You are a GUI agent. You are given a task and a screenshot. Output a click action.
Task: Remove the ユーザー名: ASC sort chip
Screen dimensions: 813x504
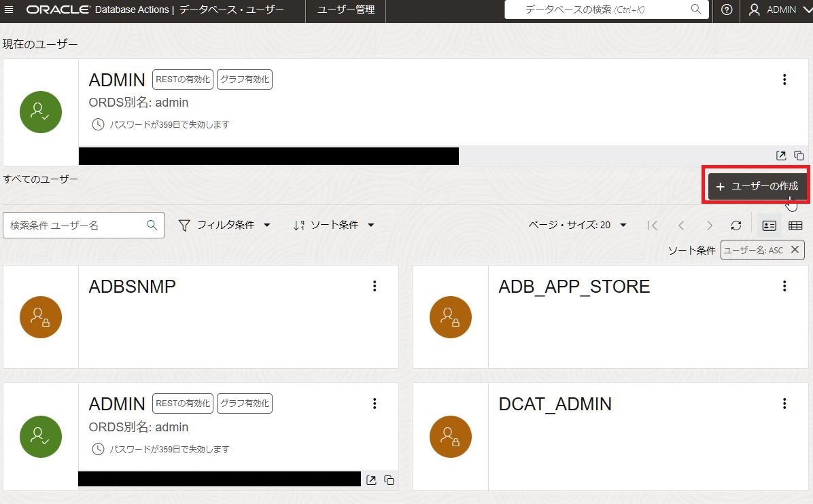coord(795,250)
